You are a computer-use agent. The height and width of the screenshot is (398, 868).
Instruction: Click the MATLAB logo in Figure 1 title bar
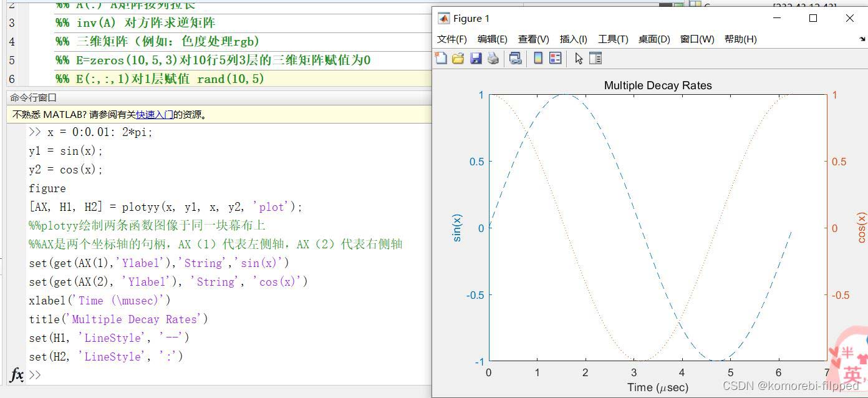[444, 19]
